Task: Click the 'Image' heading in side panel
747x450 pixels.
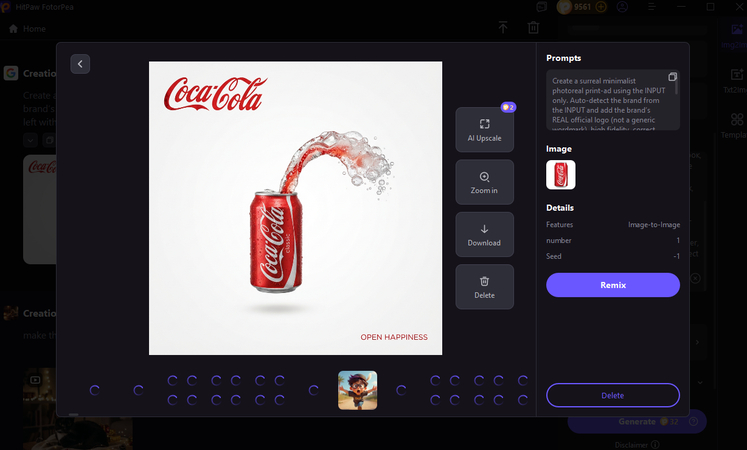Action: pos(559,149)
